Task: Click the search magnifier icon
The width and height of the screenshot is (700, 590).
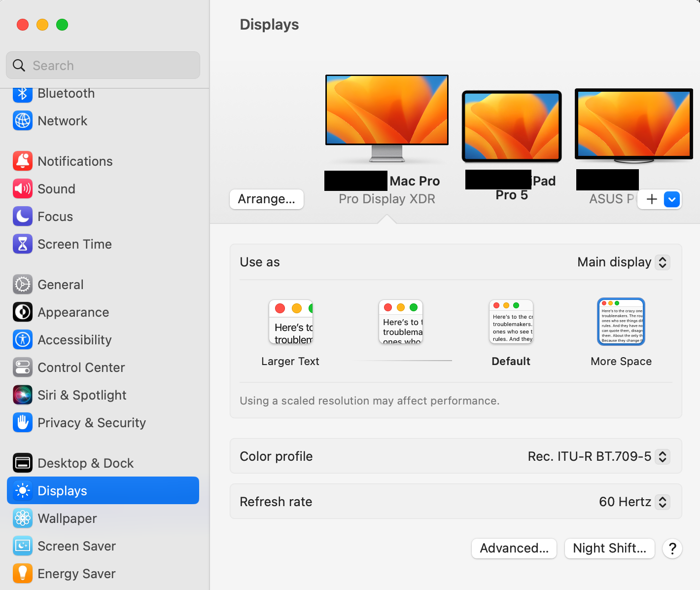Action: (x=19, y=65)
